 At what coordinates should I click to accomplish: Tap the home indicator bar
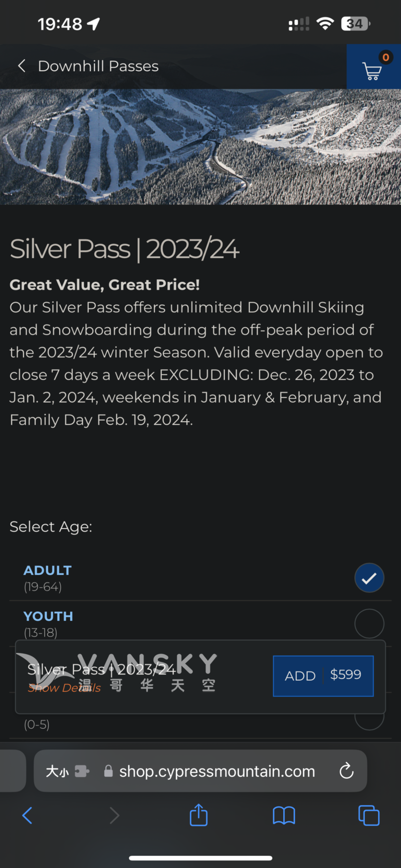tap(200, 858)
